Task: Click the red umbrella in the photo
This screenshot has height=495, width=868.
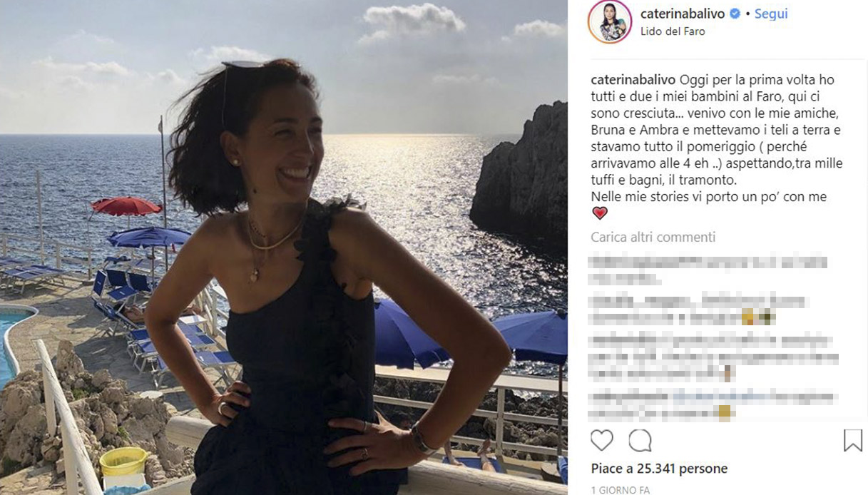Action: [126, 206]
